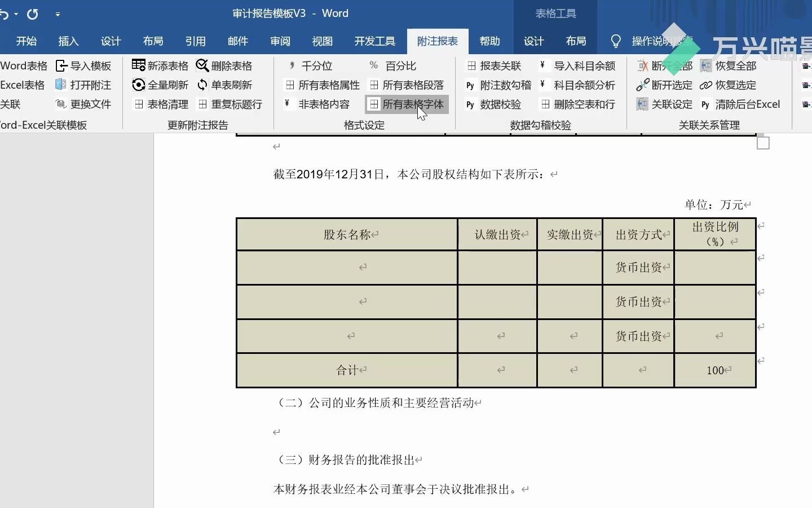Open the Quick Access Toolbar customize dropdown
This screenshot has width=812, height=508.
click(x=58, y=14)
